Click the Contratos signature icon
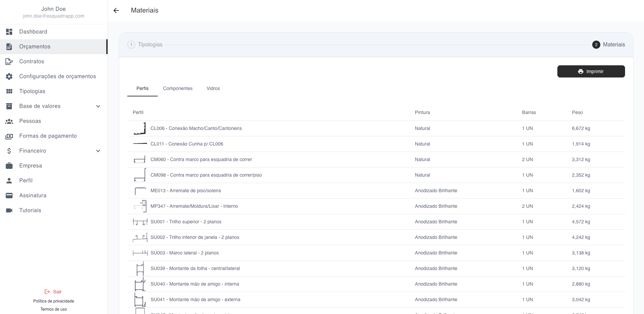Screen dimensions: 644x314 click(x=9, y=62)
